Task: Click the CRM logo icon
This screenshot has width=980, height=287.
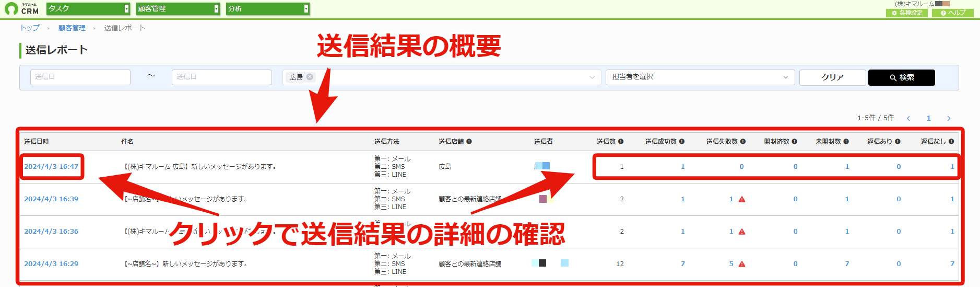Action: tap(21, 8)
